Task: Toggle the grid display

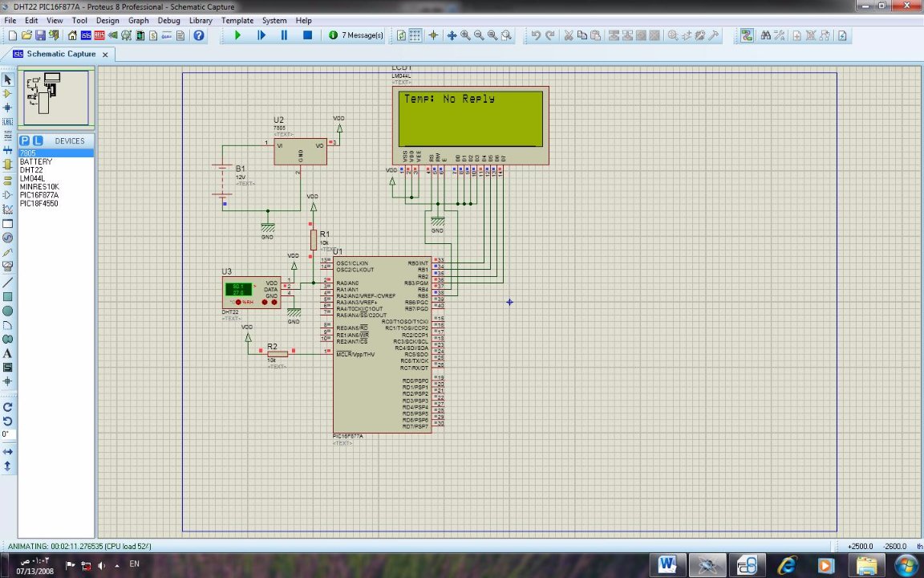Action: (x=415, y=35)
